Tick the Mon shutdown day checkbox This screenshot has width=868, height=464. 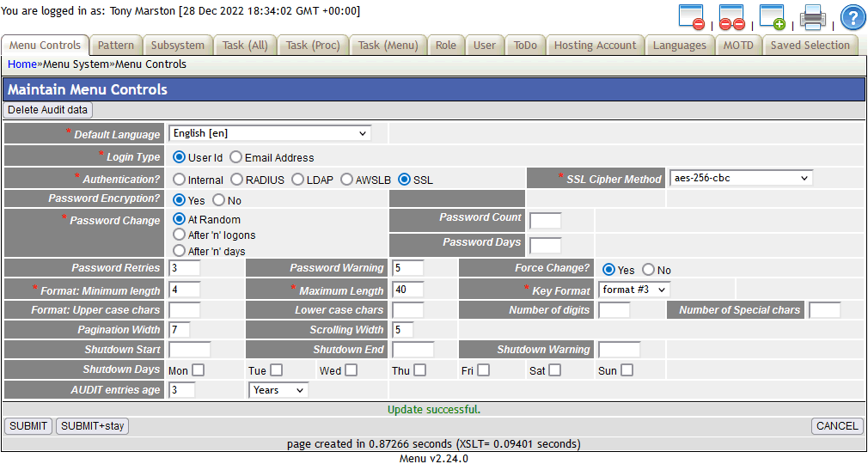pos(199,370)
